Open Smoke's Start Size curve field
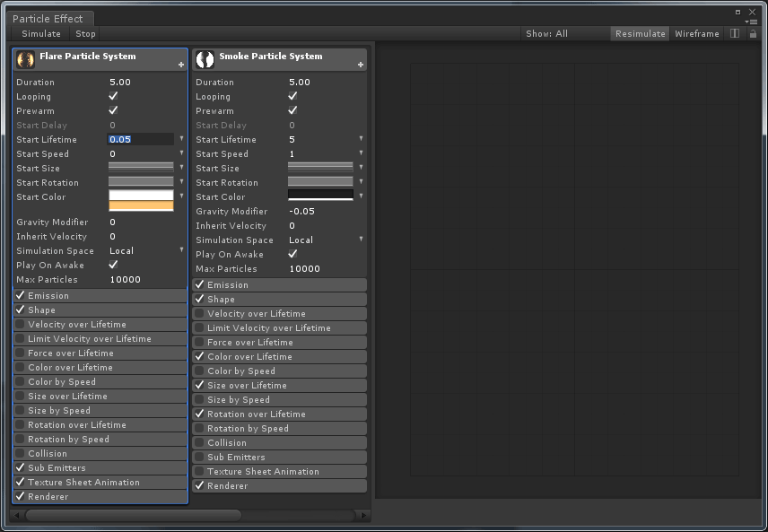Viewport: 768px width, 532px height. (321, 168)
